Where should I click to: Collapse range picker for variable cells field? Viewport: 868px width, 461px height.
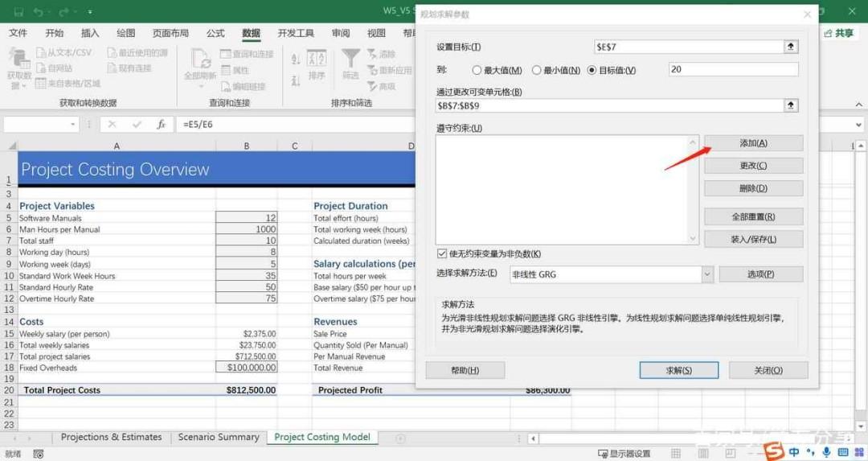pos(791,105)
